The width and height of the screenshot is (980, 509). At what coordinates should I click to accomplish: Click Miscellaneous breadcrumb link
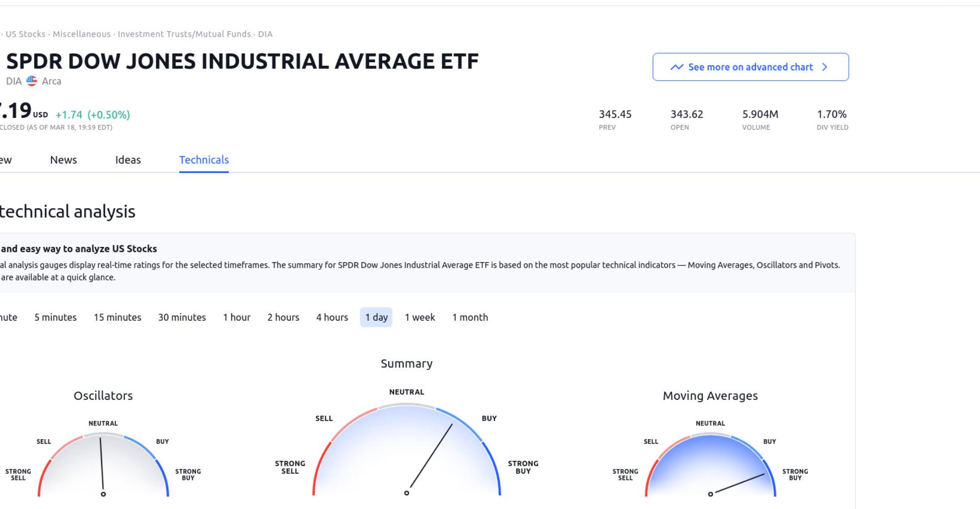pyautogui.click(x=82, y=34)
